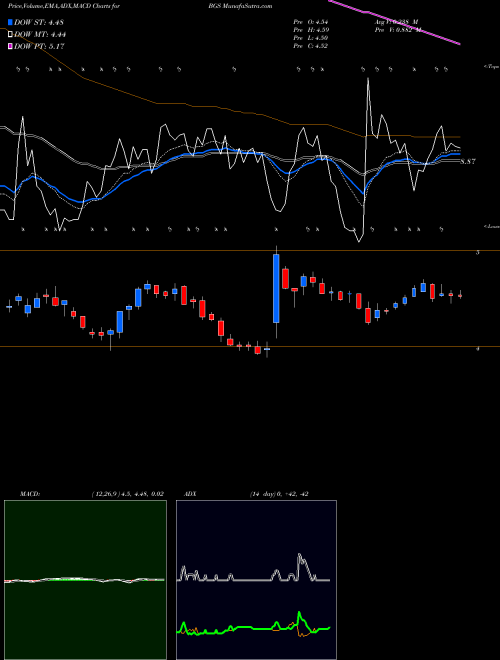
Task: Select the 'DOW PT: 5.17' legend text
Action: point(39,46)
